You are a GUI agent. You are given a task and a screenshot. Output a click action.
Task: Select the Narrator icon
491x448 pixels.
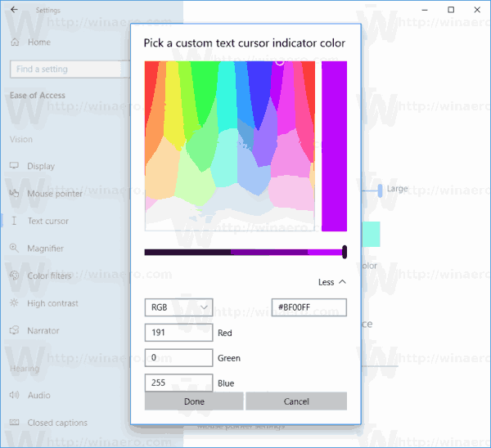tap(14, 330)
